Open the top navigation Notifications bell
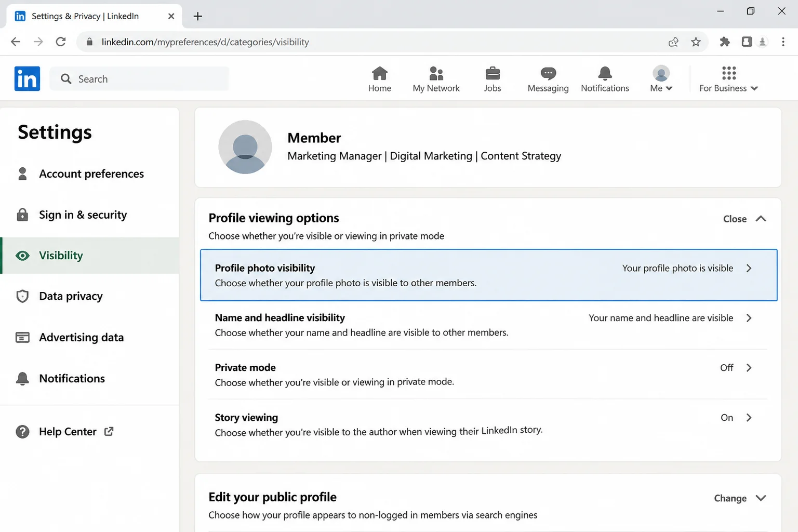Viewport: 798px width, 532px height. coord(605,73)
